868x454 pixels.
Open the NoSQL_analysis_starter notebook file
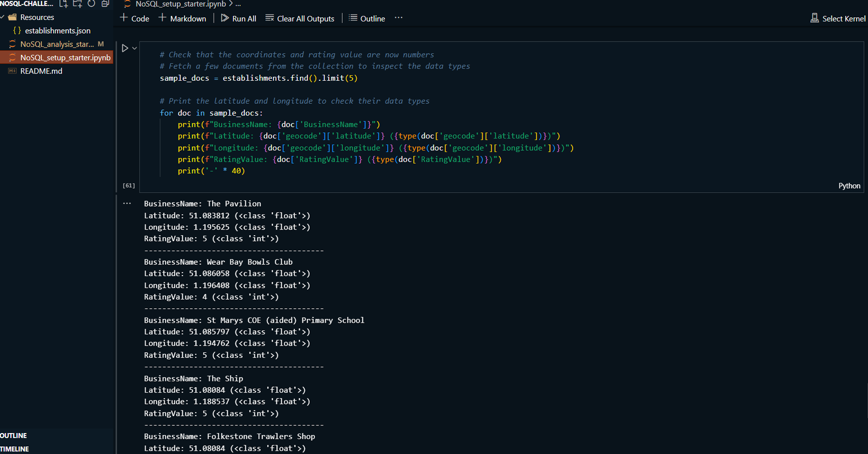(x=57, y=44)
